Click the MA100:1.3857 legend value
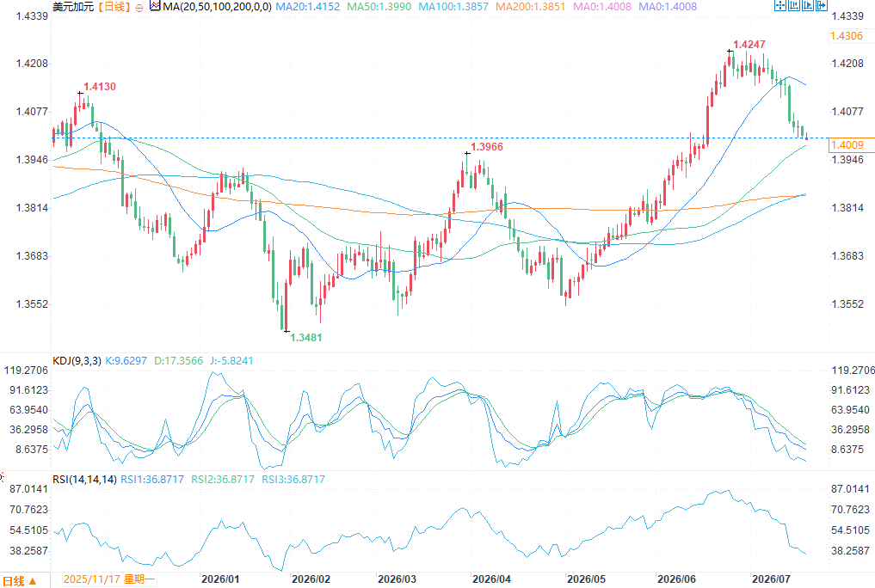Image resolution: width=875 pixels, height=588 pixels. click(x=453, y=7)
